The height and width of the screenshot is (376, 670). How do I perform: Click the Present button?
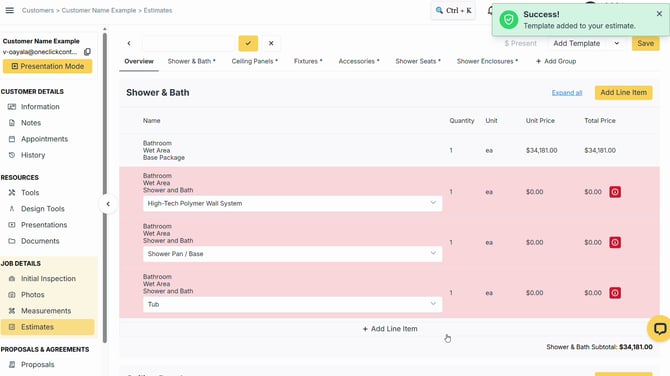[520, 44]
